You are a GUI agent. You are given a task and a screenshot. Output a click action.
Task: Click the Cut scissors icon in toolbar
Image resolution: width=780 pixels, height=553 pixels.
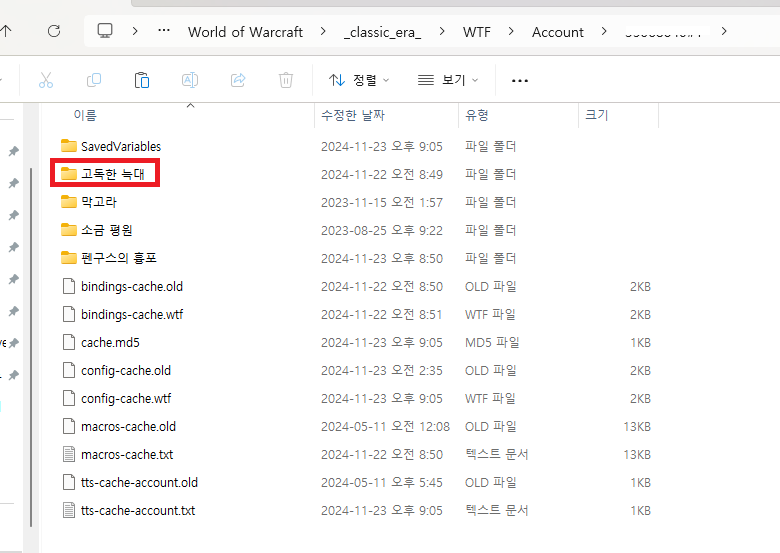[46, 80]
